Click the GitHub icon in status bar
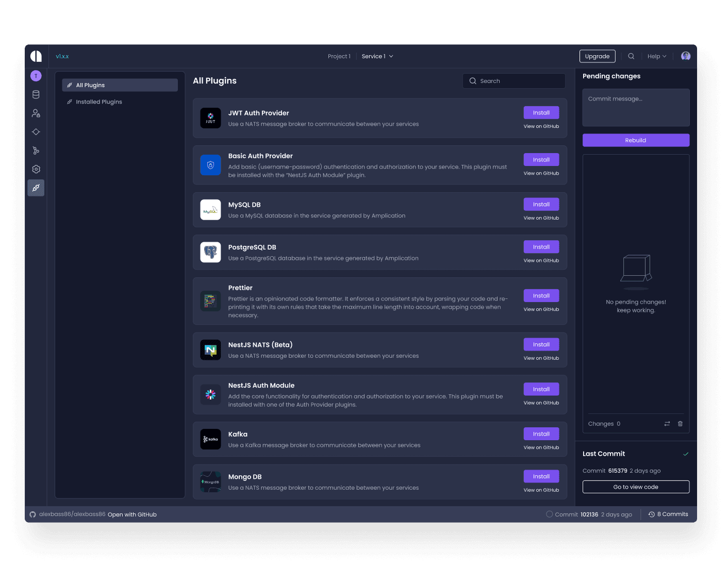The width and height of the screenshot is (728, 567). coord(32,514)
